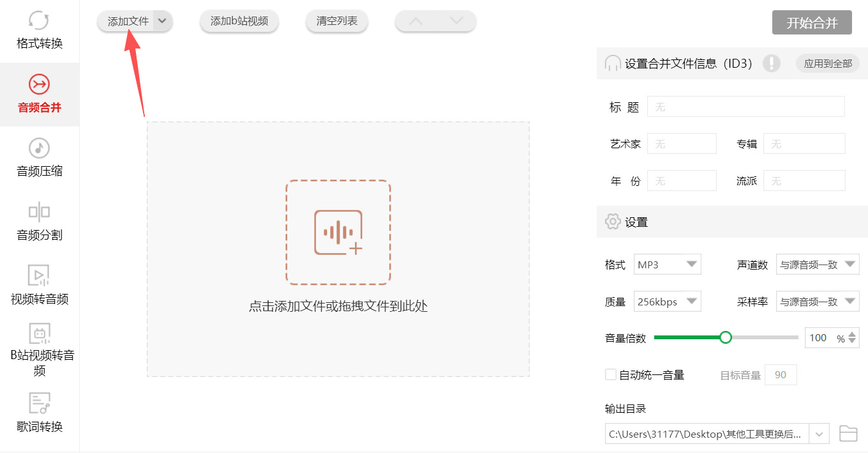This screenshot has width=868, height=453.
Task: Click the 标题 title input field
Action: [745, 106]
